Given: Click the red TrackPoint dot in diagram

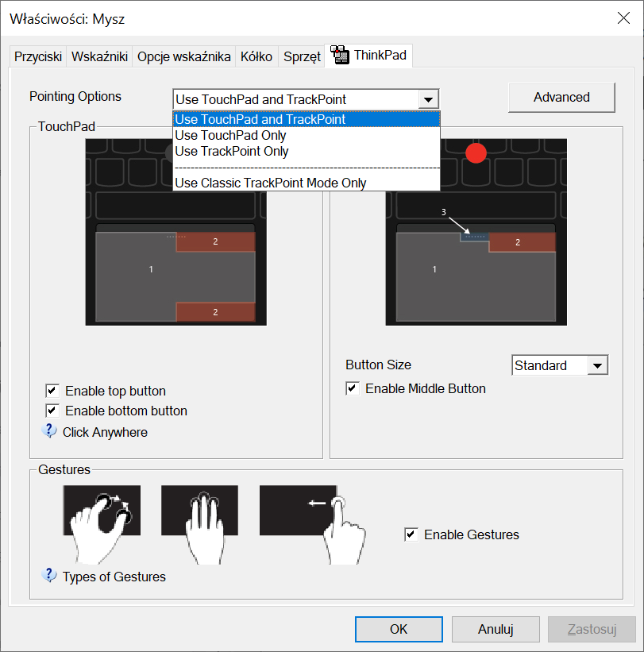Looking at the screenshot, I should [476, 153].
